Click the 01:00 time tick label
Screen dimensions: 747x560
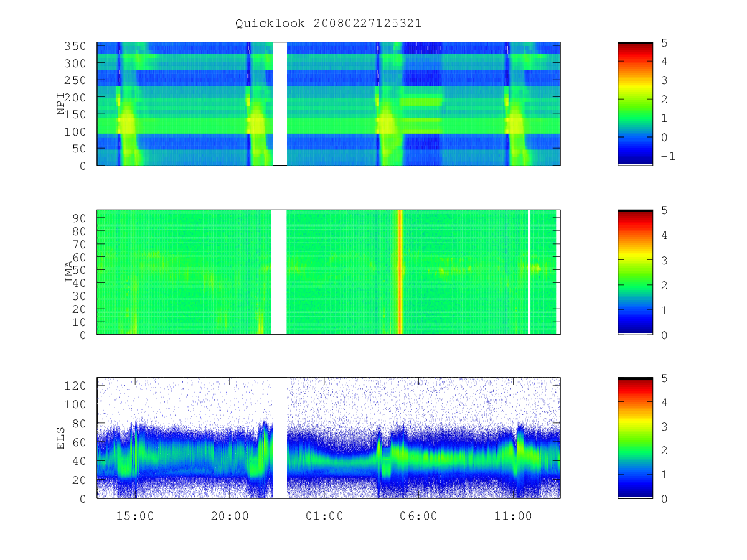324,516
